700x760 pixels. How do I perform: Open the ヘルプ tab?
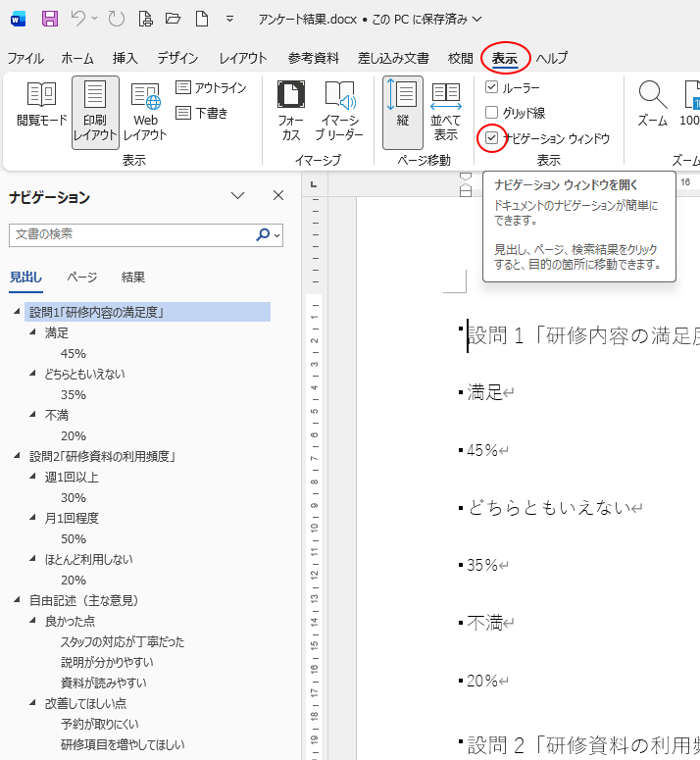(x=552, y=58)
